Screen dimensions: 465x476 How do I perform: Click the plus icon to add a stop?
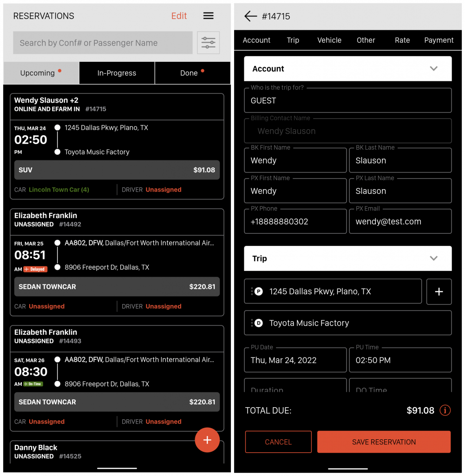[439, 291]
